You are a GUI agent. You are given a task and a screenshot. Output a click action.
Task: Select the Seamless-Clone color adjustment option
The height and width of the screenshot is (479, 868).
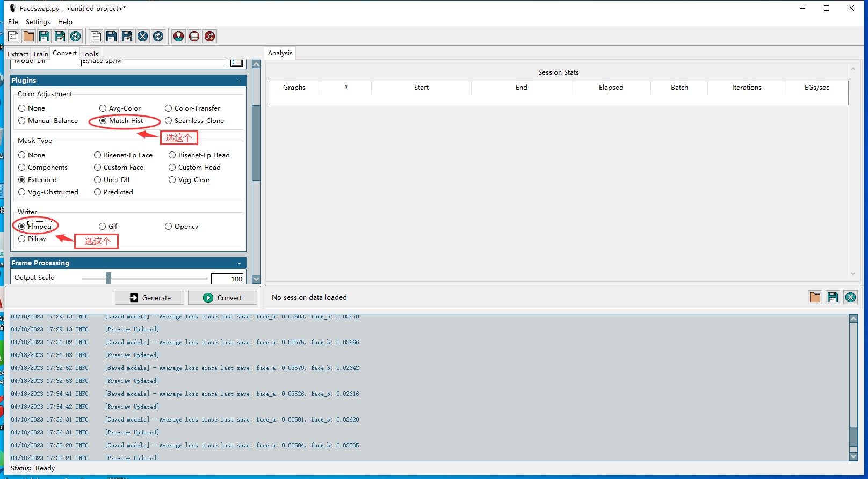point(169,121)
